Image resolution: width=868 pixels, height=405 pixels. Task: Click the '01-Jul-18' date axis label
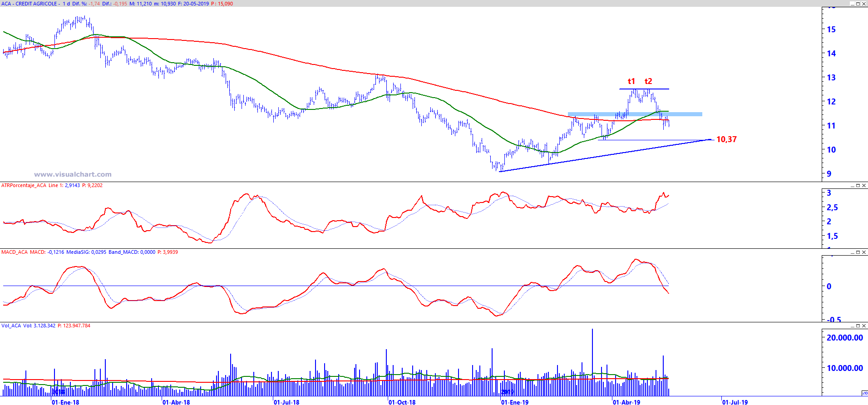click(286, 402)
